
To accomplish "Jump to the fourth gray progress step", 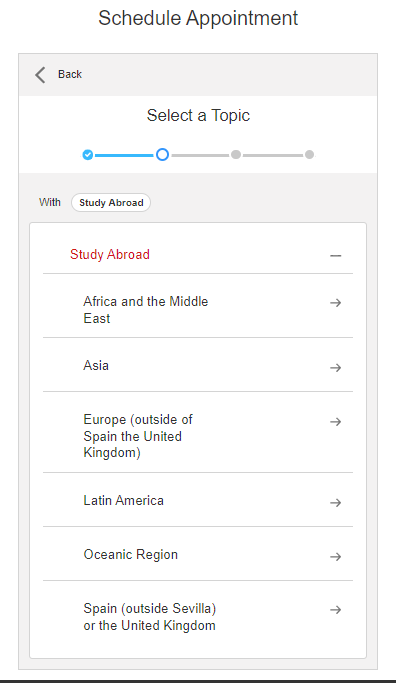I will point(309,155).
